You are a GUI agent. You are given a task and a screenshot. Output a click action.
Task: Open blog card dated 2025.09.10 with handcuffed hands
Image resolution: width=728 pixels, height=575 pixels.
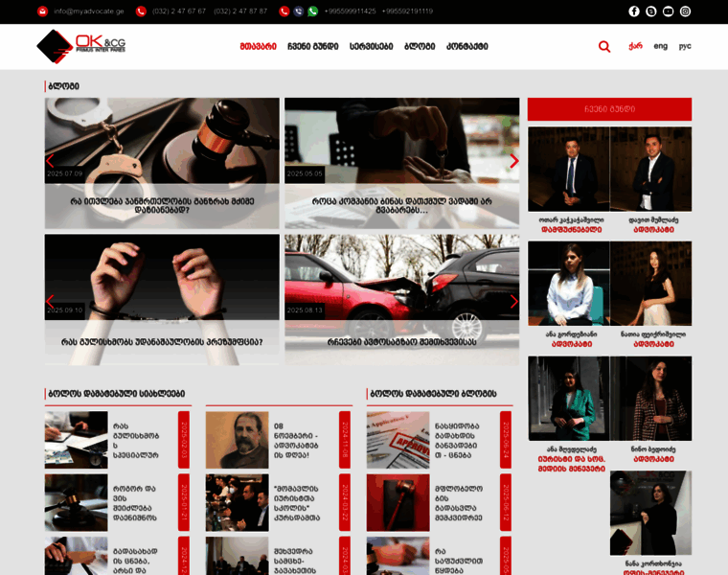(162, 300)
